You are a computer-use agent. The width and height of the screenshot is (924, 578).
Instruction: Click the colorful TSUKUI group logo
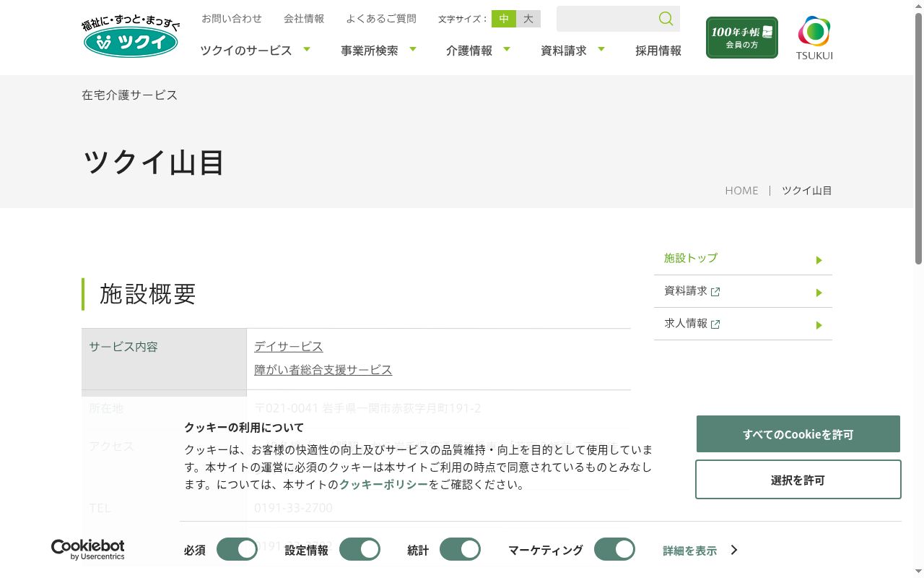(814, 38)
